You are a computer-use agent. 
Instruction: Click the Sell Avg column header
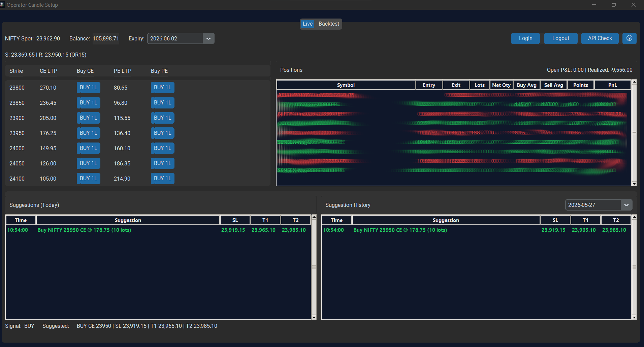click(x=554, y=85)
